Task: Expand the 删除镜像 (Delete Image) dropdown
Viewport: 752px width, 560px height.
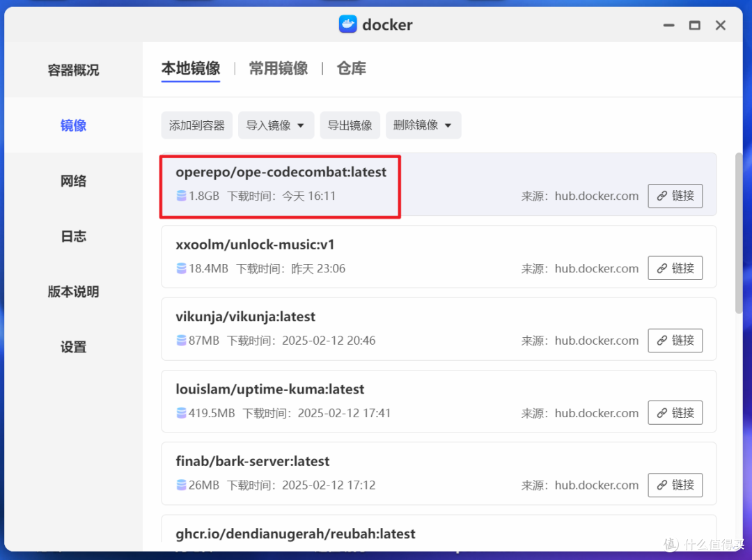Action: [448, 125]
